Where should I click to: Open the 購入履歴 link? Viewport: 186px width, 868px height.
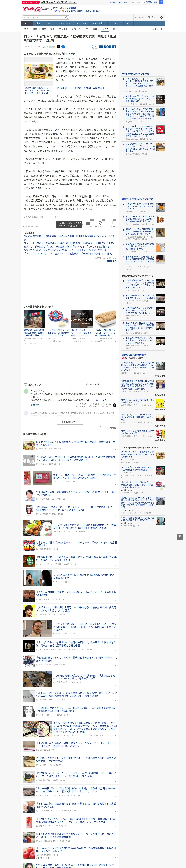tap(152, 18)
